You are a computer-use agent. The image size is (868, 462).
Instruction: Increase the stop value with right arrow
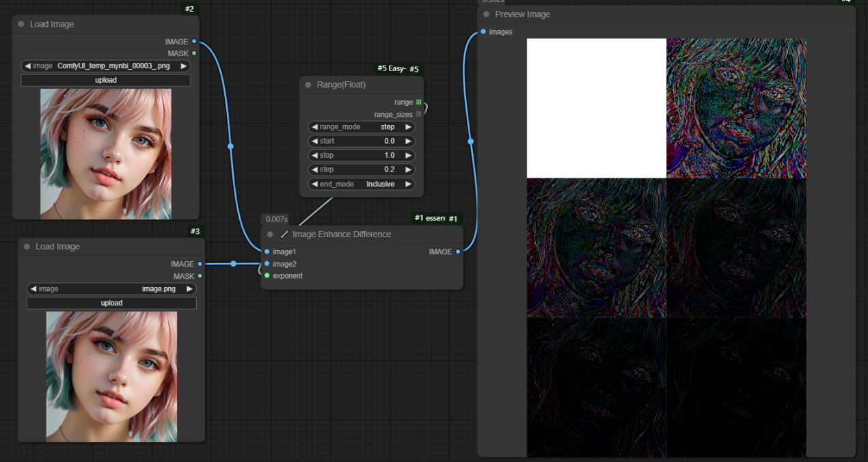(x=409, y=156)
